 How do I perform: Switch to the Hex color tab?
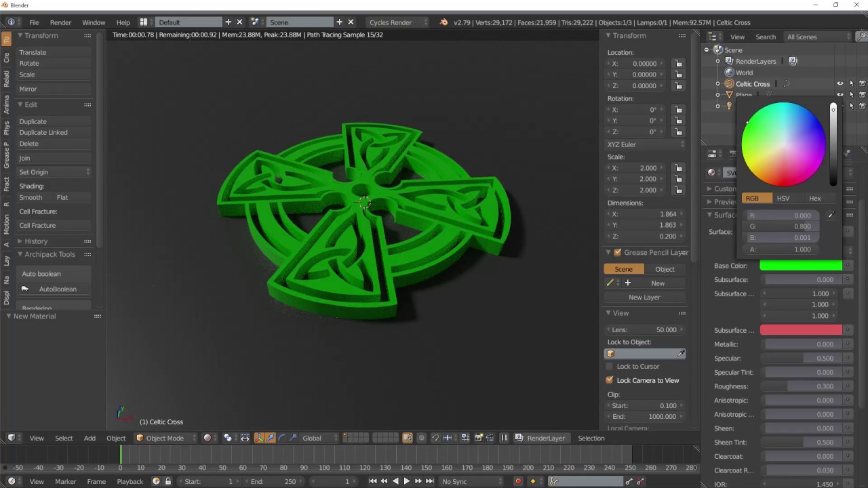pyautogui.click(x=814, y=198)
